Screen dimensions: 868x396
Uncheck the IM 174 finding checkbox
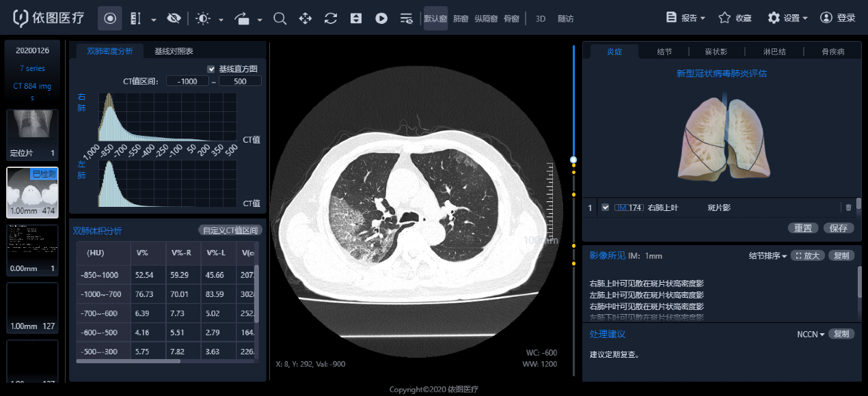click(x=605, y=208)
